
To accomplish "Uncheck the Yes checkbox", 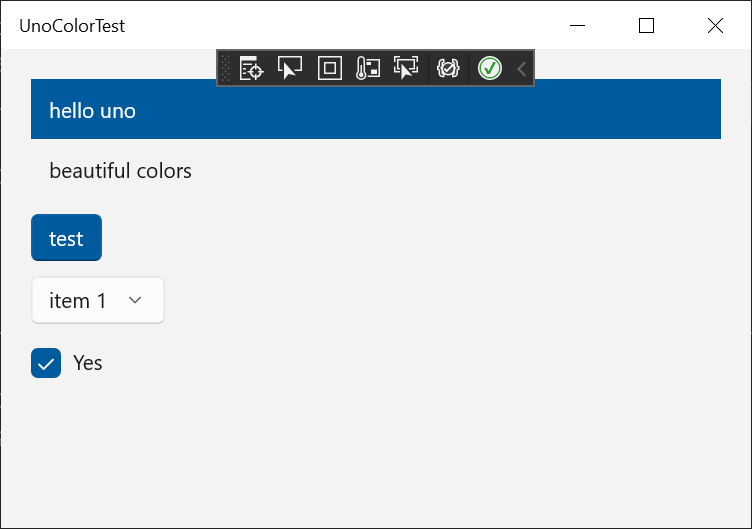I will pos(46,363).
